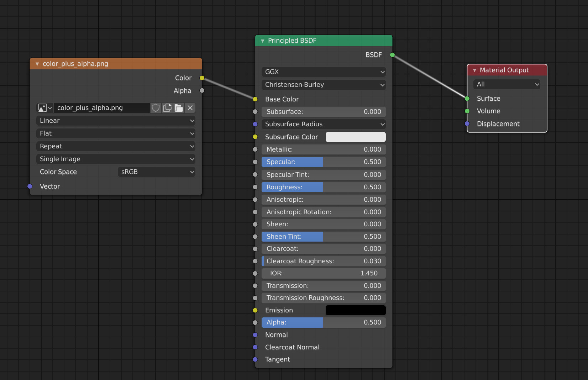Click the Alpha output socket
This screenshot has width=588, height=380.
[x=202, y=91]
